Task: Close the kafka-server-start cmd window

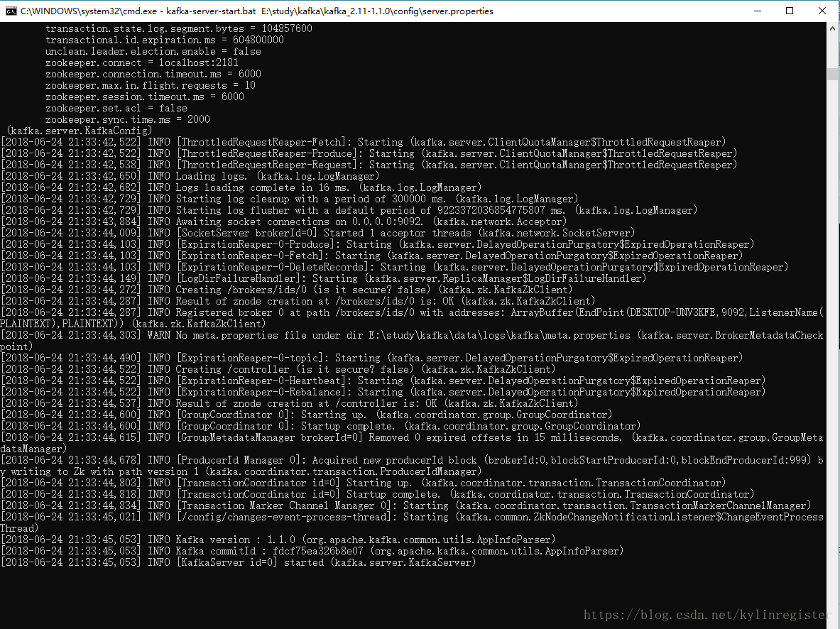Action: point(822,11)
